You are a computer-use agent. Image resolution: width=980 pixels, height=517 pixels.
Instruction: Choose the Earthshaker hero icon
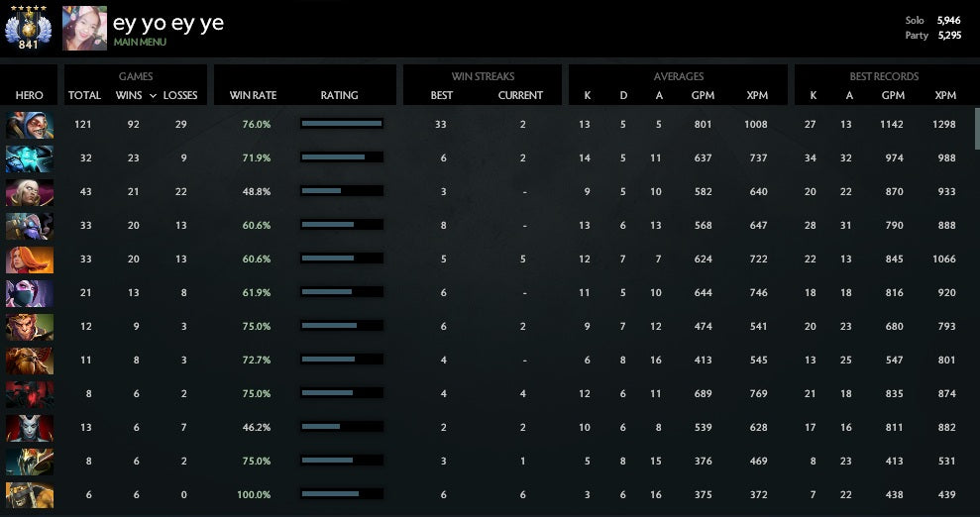tap(30, 361)
